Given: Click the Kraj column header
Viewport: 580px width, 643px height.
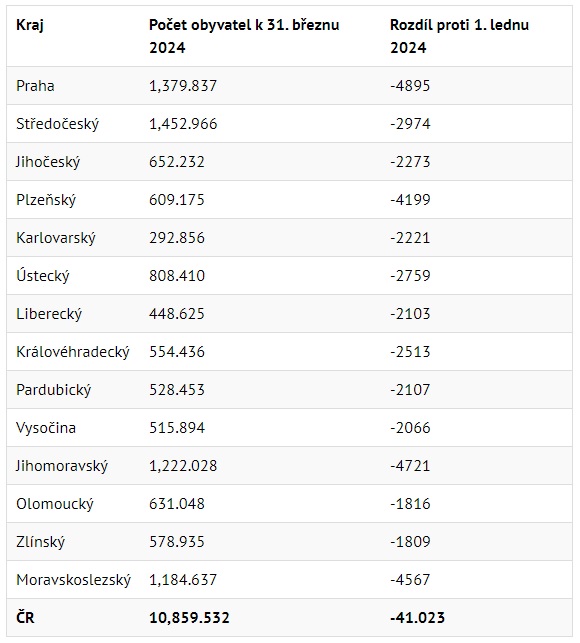Looking at the screenshot, I should 30,25.
